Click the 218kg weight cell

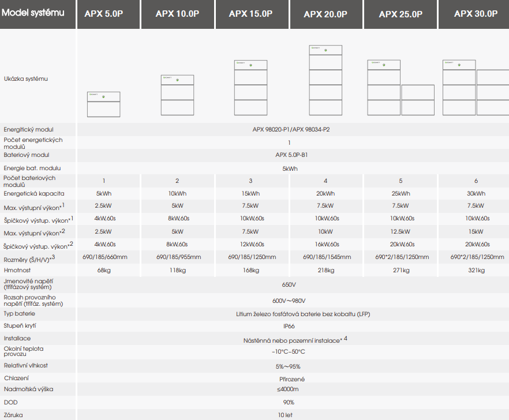pos(326,271)
